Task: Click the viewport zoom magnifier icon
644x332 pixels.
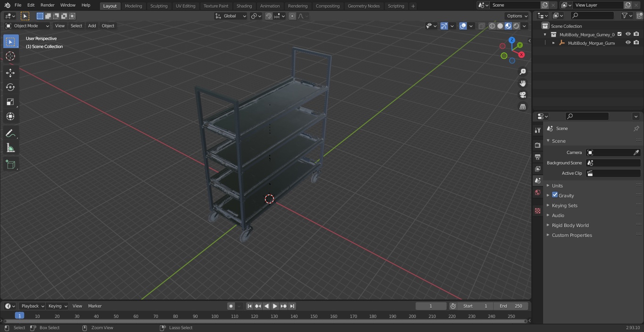Action: [x=523, y=72]
